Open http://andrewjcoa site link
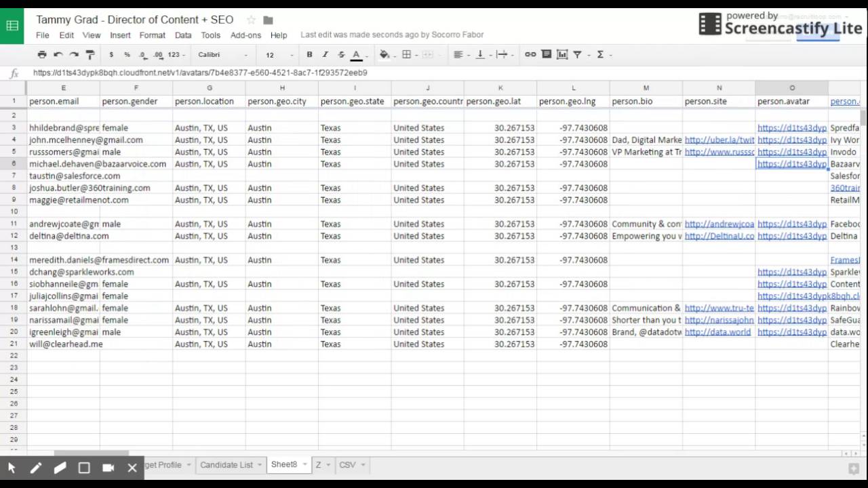 click(x=719, y=224)
